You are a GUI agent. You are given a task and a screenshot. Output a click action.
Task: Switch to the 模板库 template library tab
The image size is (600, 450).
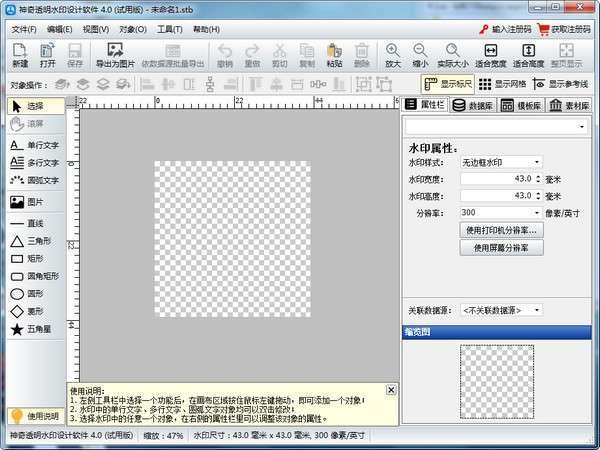(x=521, y=105)
